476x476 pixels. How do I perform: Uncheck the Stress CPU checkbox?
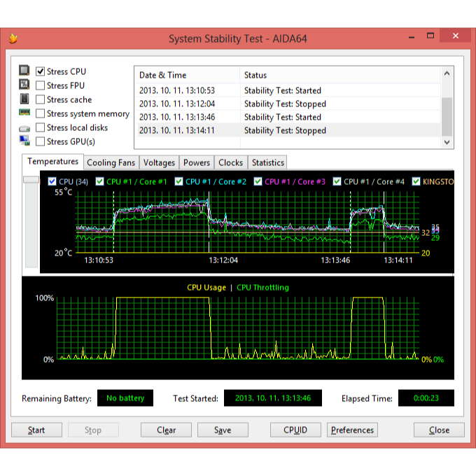click(x=40, y=71)
